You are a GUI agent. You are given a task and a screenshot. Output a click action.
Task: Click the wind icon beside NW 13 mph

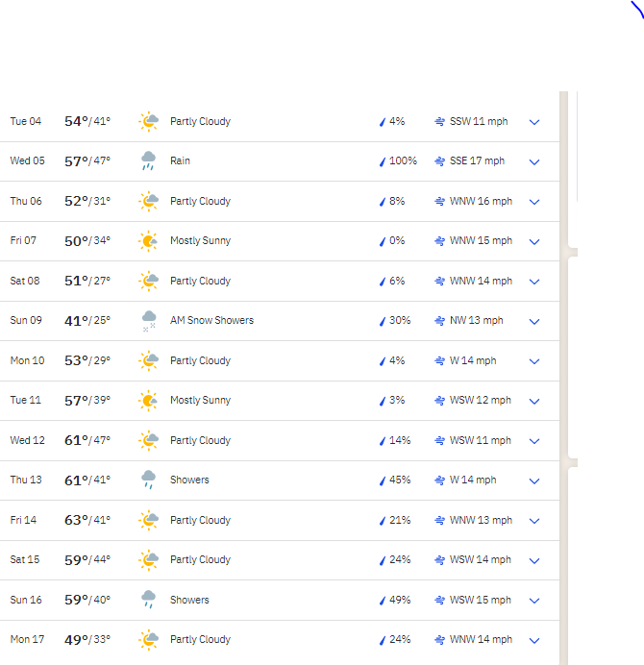coord(439,321)
